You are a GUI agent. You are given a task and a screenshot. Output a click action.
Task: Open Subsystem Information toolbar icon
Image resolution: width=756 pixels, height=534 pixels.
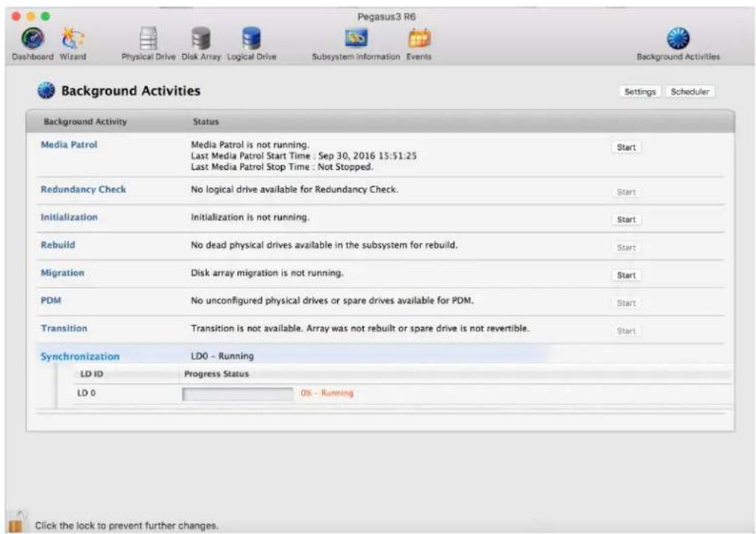click(355, 38)
